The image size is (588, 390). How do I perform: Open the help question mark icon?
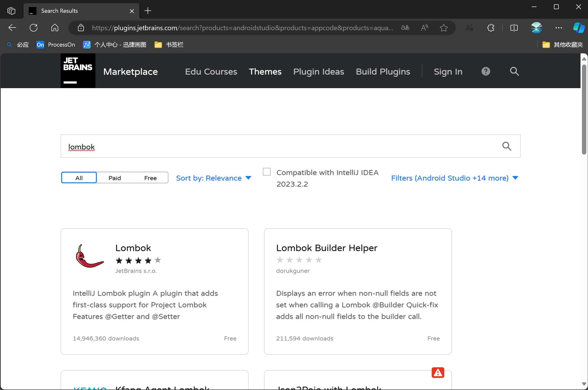[486, 72]
